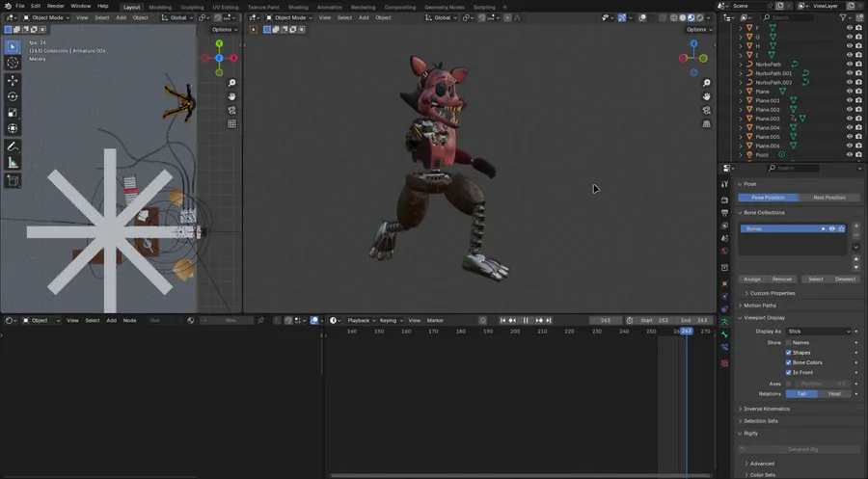Activate the Rotate tool in left toolbar
Image resolution: width=868 pixels, height=479 pixels.
(x=13, y=96)
